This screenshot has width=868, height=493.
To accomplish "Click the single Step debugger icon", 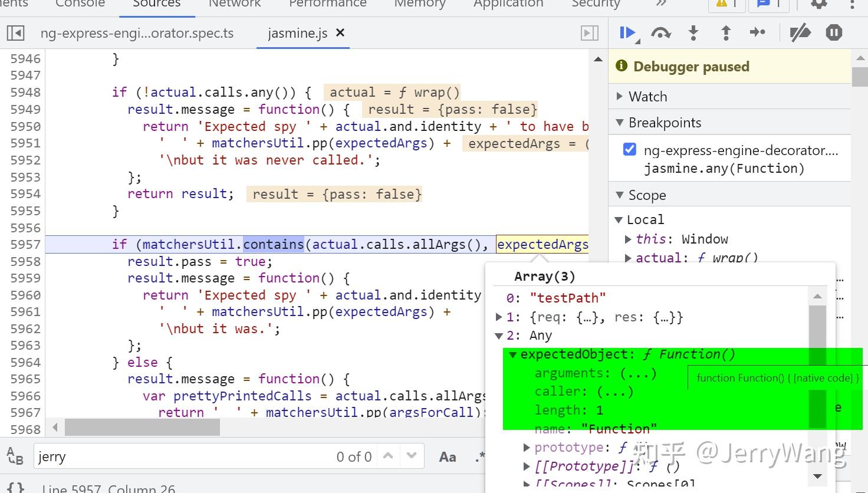I will [758, 32].
